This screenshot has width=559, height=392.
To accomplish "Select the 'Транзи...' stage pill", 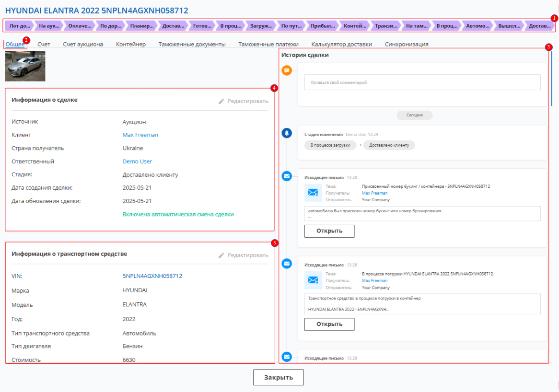I will click(386, 26).
